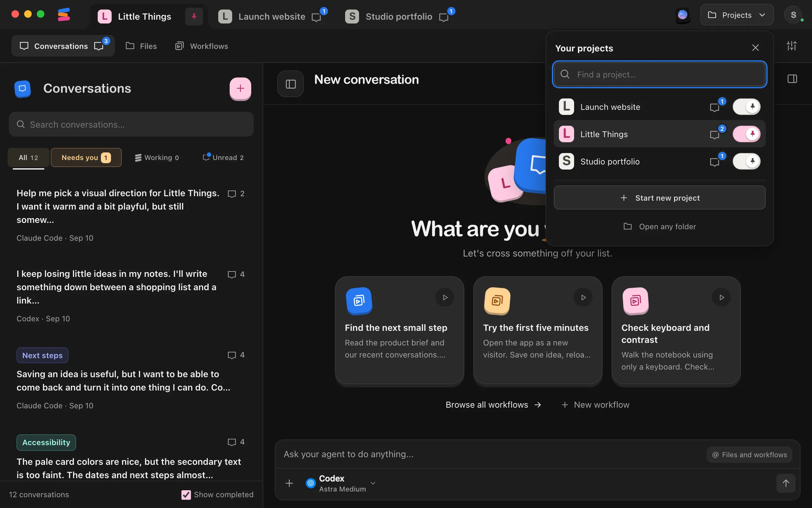Uncheck the Show completed checkbox
Image resolution: width=812 pixels, height=508 pixels.
click(186, 495)
